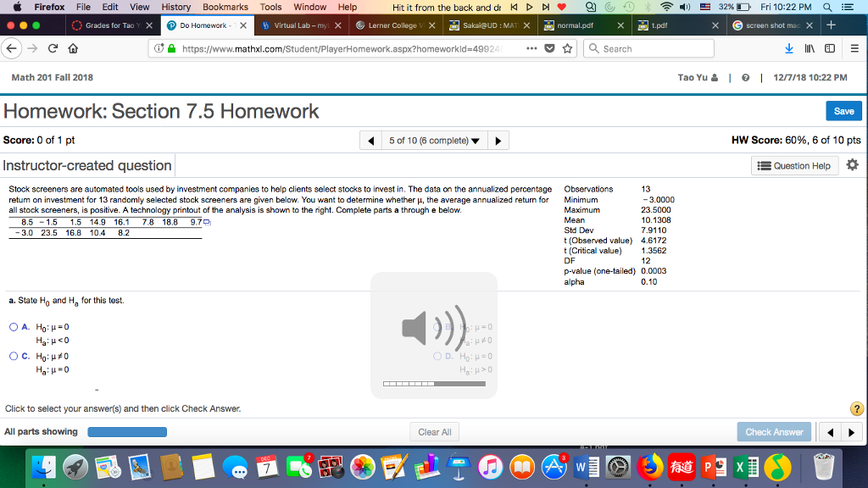Select answer option D radio button
Viewport: 868px width, 488px height.
tap(437, 357)
